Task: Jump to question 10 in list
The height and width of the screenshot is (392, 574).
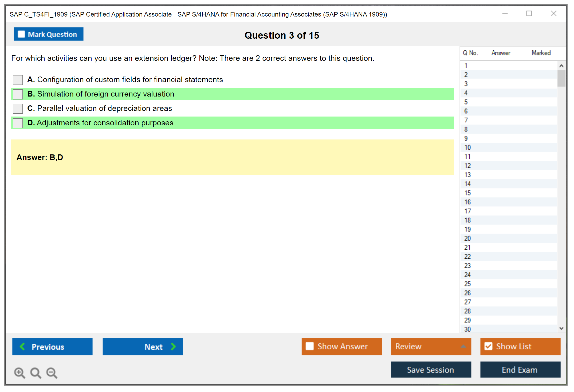Action: pos(467,147)
